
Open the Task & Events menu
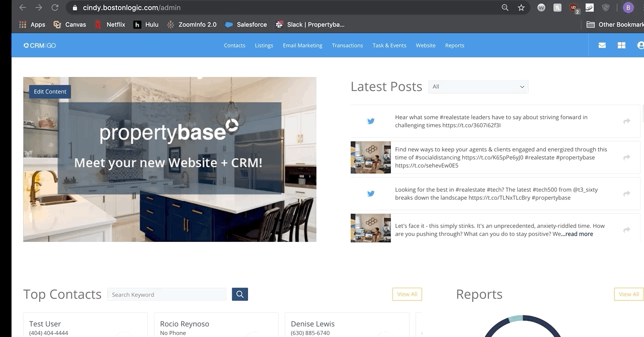click(389, 45)
